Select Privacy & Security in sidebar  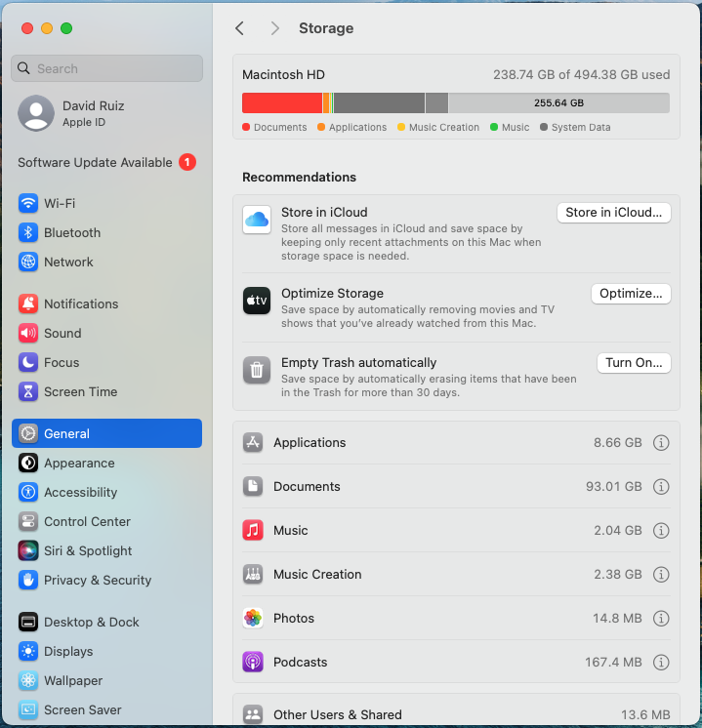(97, 581)
